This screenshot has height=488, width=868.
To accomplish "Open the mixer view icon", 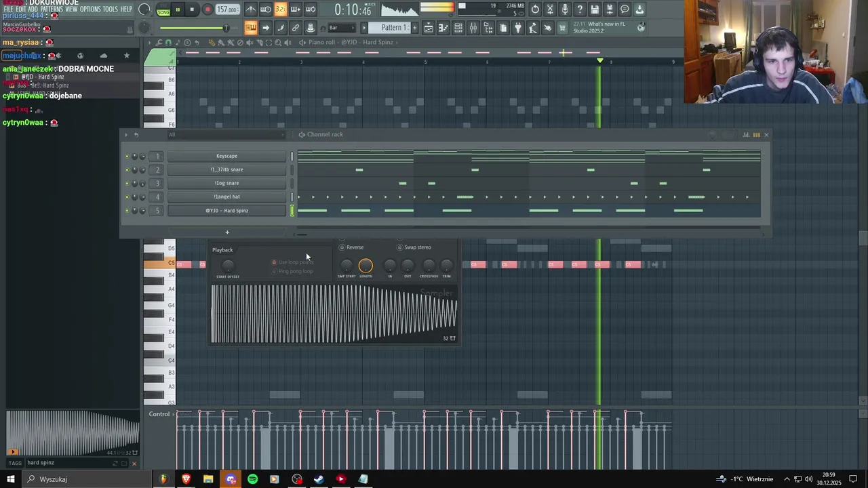I will pos(473,28).
